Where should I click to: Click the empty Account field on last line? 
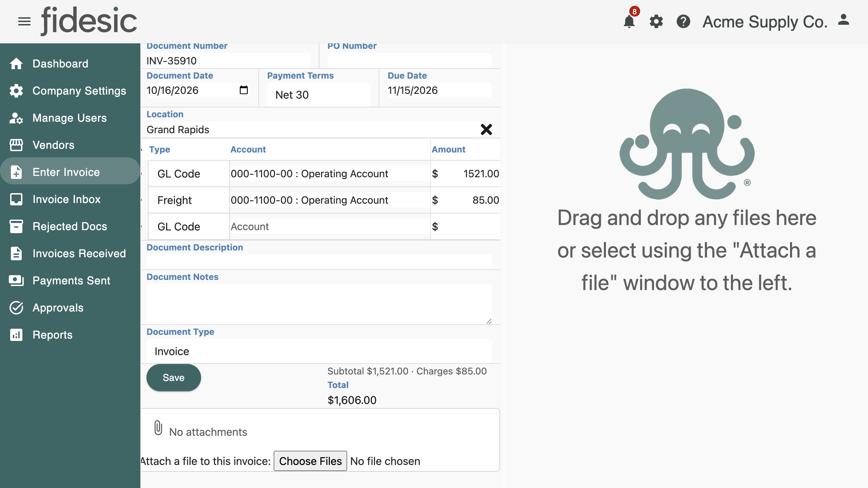tap(330, 227)
